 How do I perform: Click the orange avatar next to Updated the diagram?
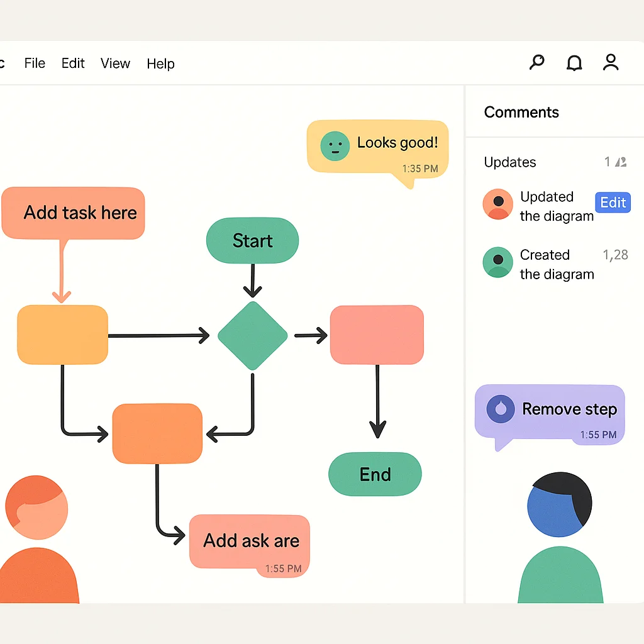point(497,204)
